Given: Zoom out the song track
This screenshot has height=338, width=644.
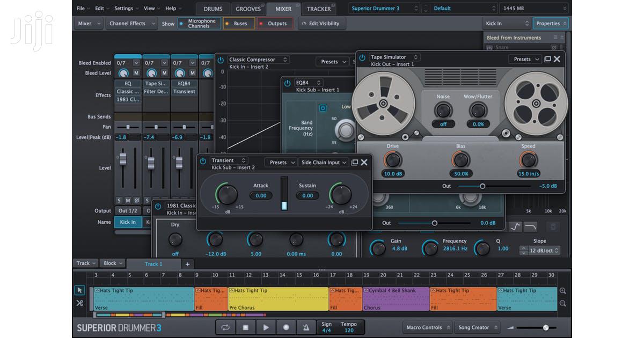Looking at the screenshot, I should [x=562, y=303].
